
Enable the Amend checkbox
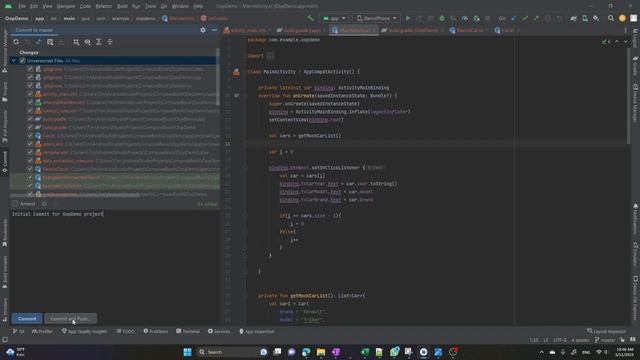click(x=15, y=204)
